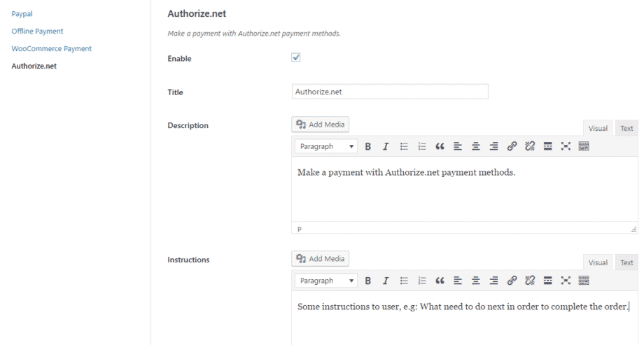Open WooCommerce Payment settings

click(51, 48)
